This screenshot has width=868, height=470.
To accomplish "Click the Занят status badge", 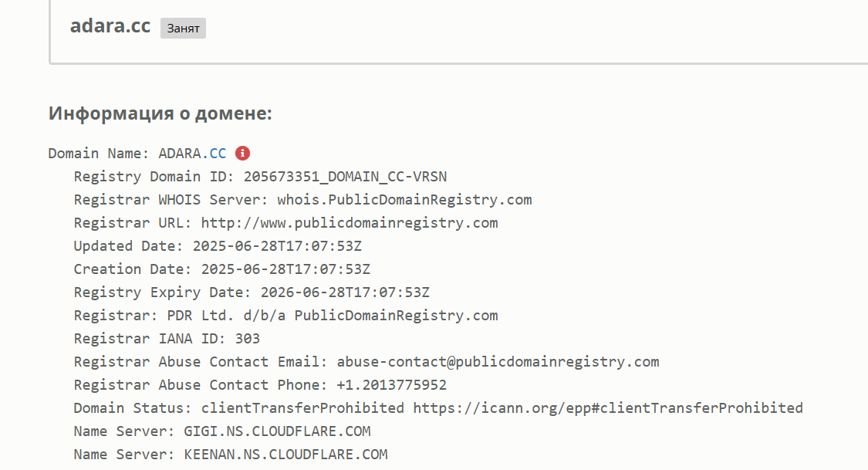I will [183, 29].
